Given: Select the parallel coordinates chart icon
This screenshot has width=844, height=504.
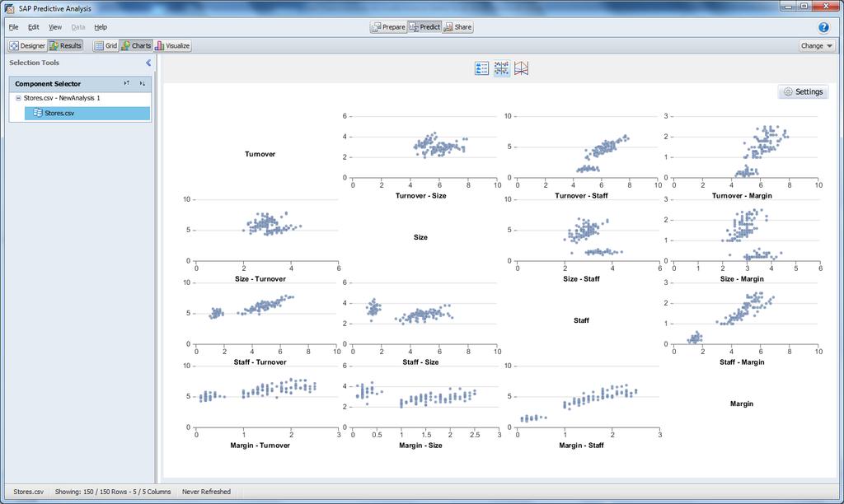Looking at the screenshot, I should click(521, 68).
